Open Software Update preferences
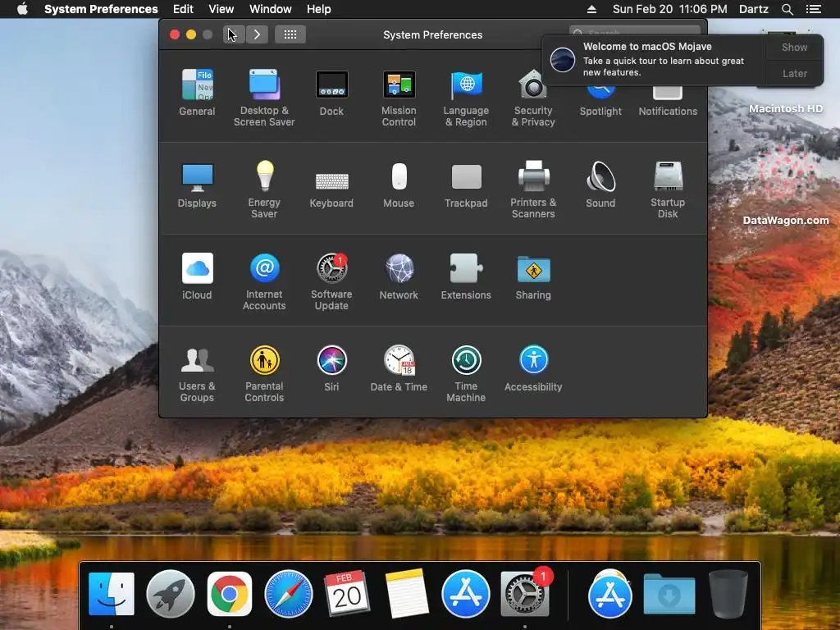The height and width of the screenshot is (630, 840). (331, 281)
